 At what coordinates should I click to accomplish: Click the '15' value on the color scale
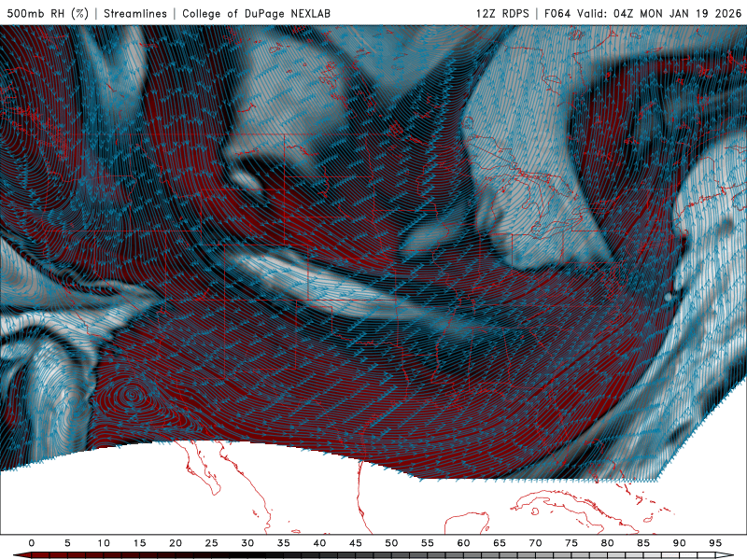[139, 543]
